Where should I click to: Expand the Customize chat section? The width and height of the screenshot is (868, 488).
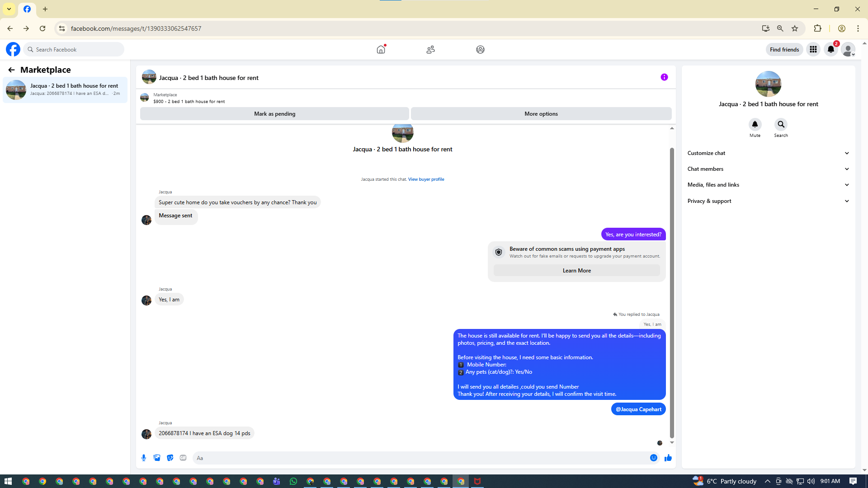768,153
